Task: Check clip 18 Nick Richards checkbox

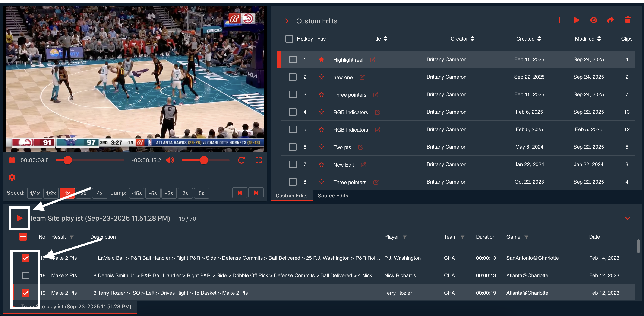Action: pos(25,275)
